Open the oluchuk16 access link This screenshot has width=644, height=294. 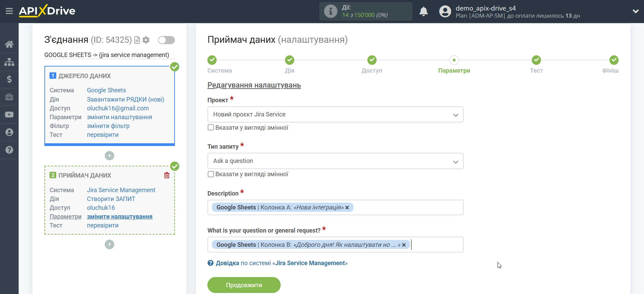click(x=101, y=208)
